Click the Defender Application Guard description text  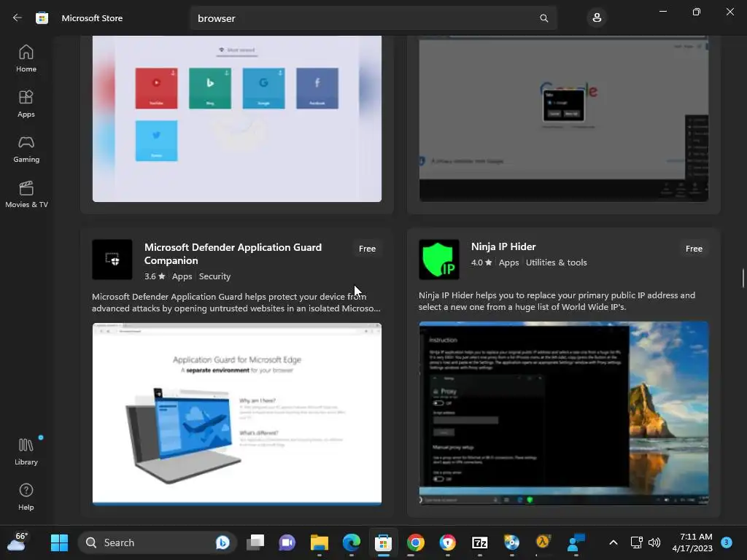coord(236,303)
